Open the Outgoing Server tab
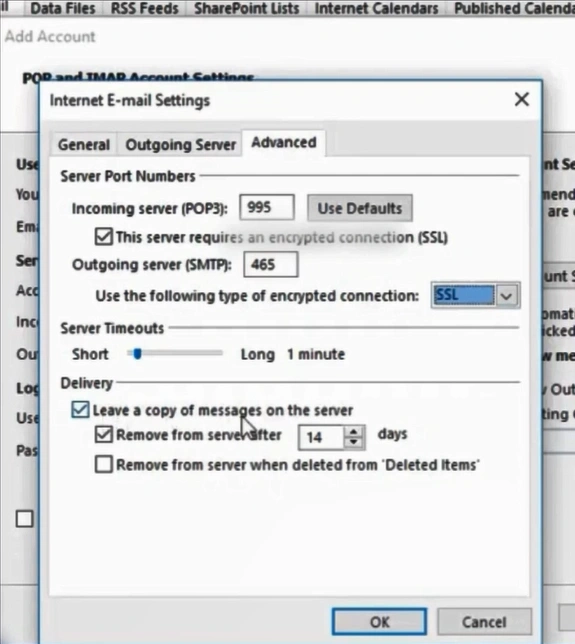 [x=180, y=145]
